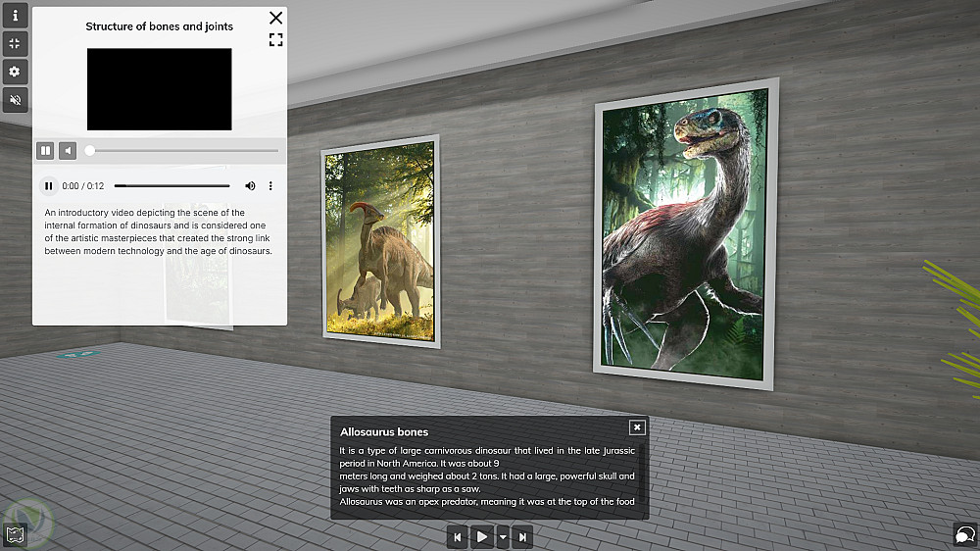Click the audio time readout 0:00 / 0:12

(83, 185)
